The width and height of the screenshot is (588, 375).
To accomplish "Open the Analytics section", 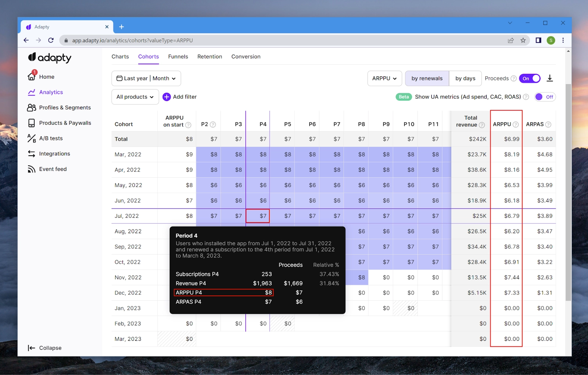I will click(x=45, y=92).
